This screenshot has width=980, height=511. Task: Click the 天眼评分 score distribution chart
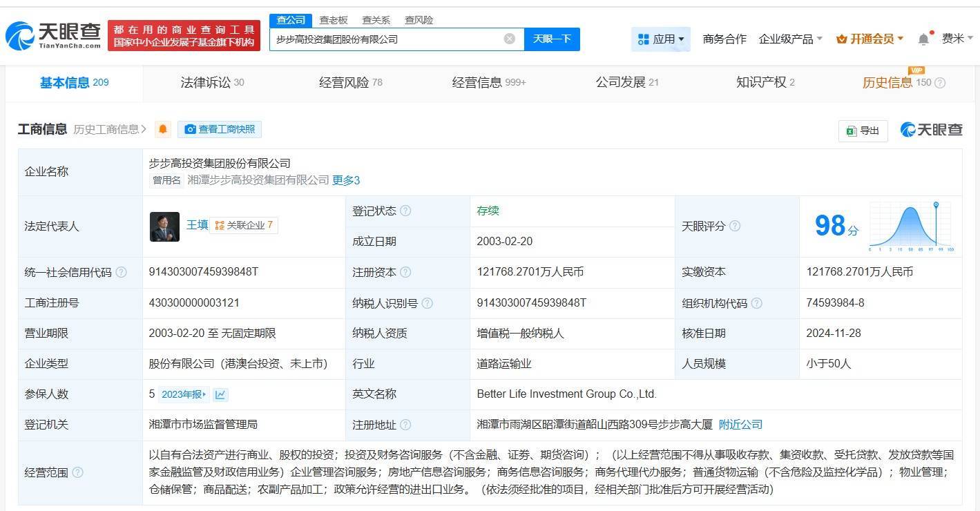912,226
